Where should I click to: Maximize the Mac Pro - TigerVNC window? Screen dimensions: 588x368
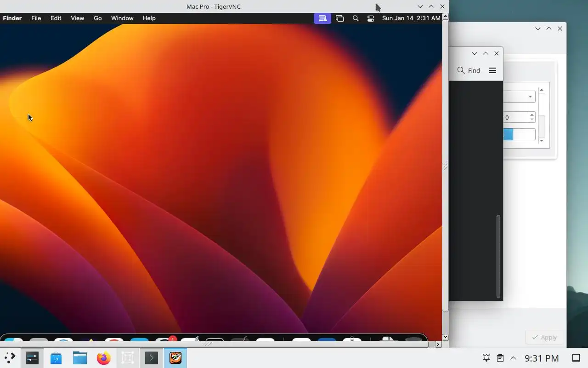431,6
